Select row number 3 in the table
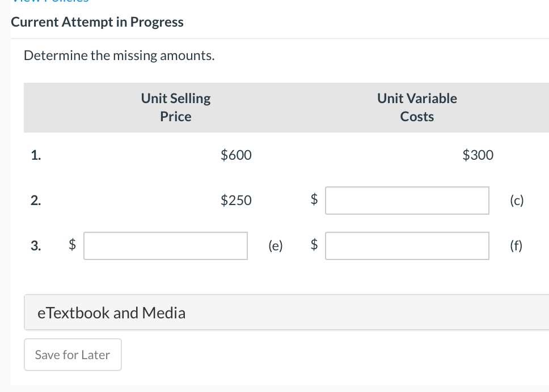 [x=36, y=245]
